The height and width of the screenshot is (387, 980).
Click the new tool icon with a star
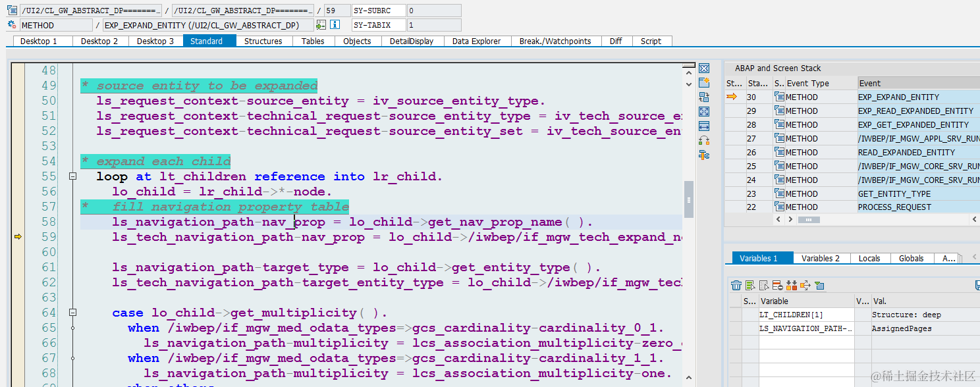coord(704,83)
